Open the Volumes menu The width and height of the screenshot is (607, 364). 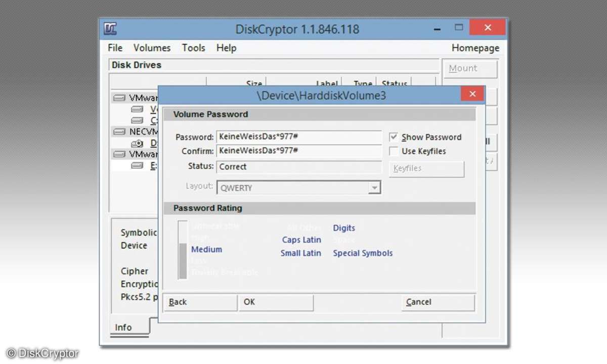152,48
